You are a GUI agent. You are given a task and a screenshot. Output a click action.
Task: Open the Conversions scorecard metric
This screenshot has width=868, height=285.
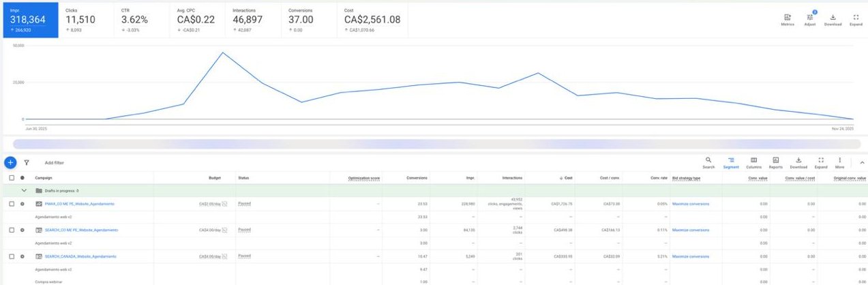[x=310, y=19]
